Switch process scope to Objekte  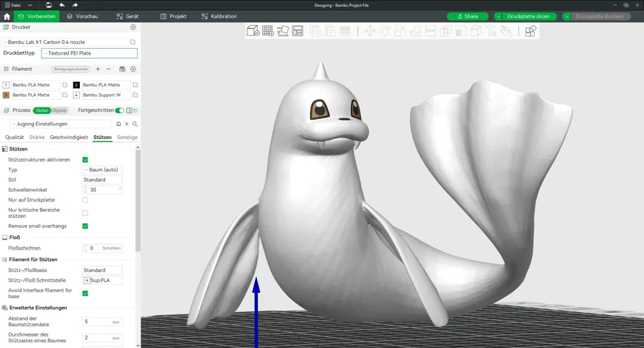tap(59, 111)
